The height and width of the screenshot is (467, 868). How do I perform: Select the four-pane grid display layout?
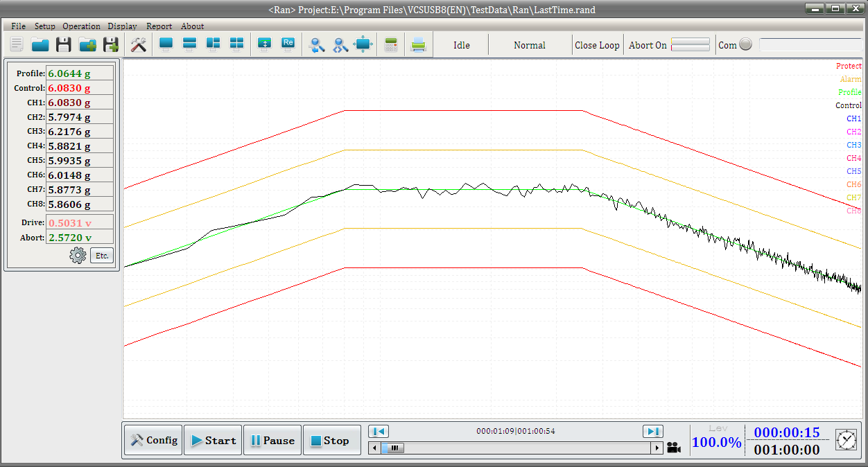pos(237,44)
